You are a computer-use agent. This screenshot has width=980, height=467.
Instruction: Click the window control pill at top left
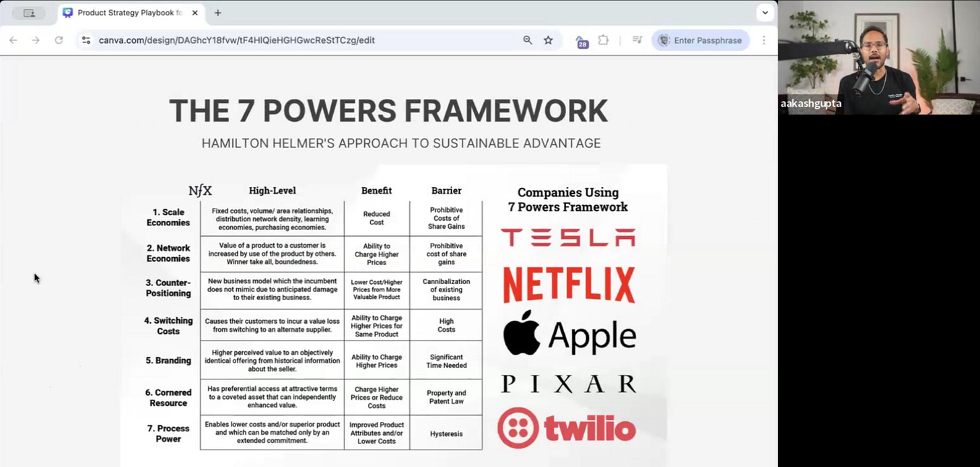(x=29, y=13)
